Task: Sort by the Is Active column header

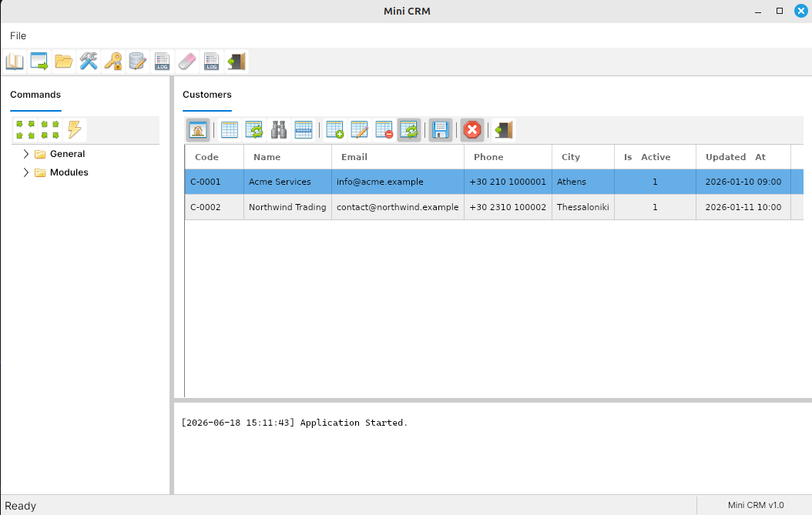Action: [x=655, y=157]
